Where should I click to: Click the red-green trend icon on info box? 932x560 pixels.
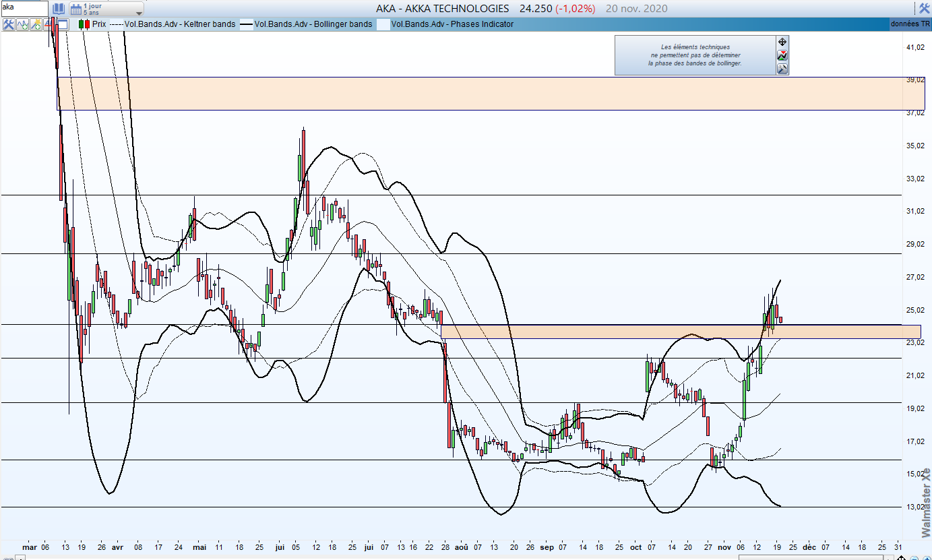tap(782, 55)
